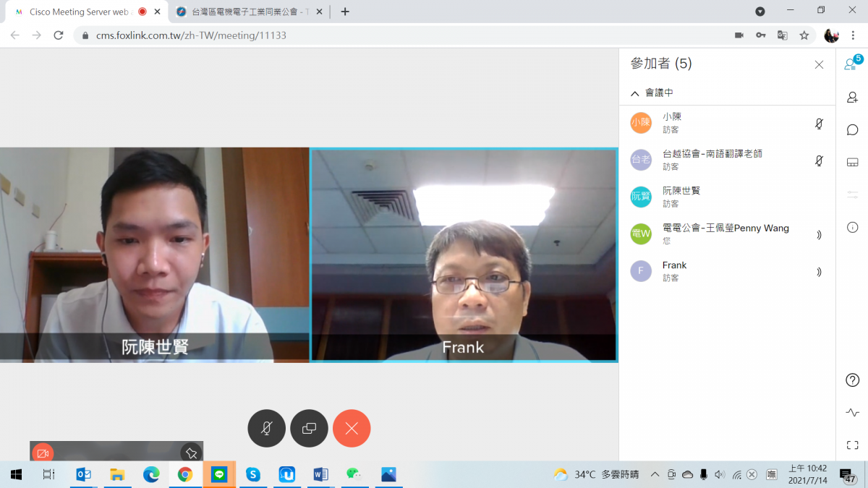Enter fullscreen mode using the sidebar icon

pos(852,445)
